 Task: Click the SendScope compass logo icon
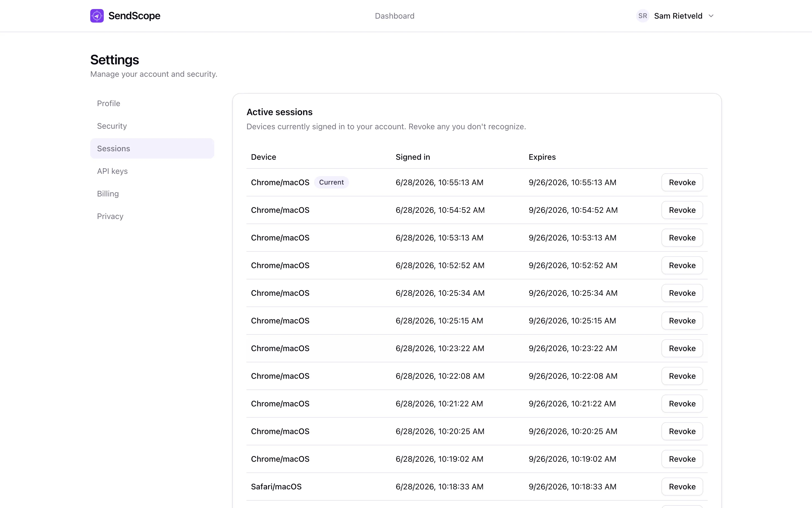pyautogui.click(x=97, y=16)
